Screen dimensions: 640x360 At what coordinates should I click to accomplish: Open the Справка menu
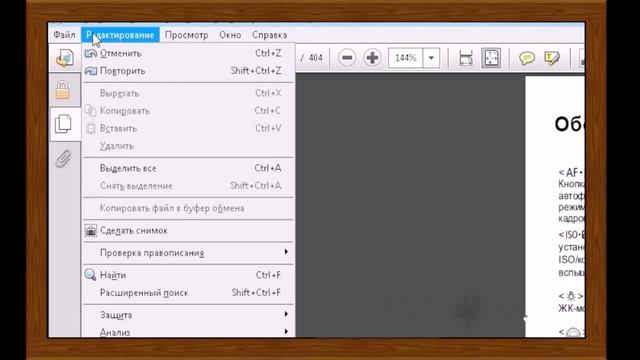pyautogui.click(x=269, y=35)
